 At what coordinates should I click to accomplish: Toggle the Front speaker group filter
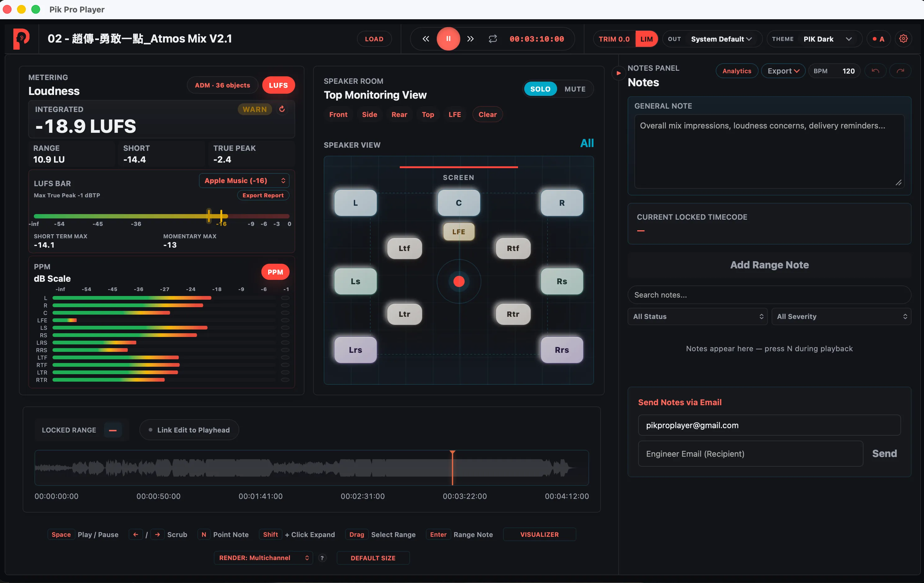coord(338,114)
